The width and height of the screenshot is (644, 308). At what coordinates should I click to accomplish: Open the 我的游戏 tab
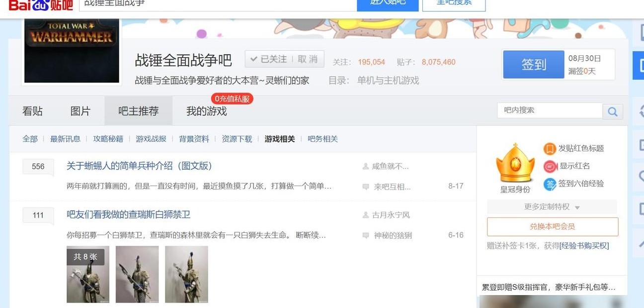[x=207, y=111]
